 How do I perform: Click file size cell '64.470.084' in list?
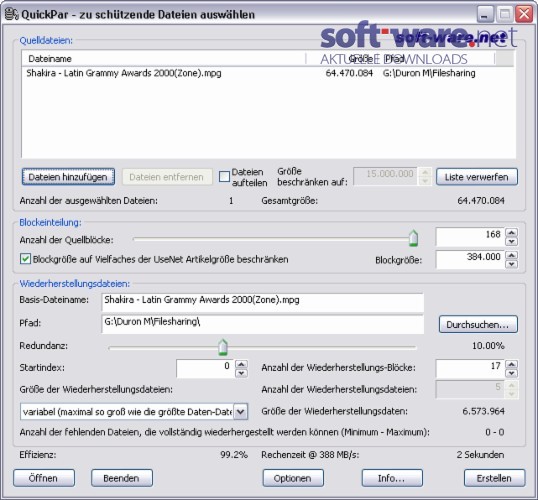click(x=349, y=73)
